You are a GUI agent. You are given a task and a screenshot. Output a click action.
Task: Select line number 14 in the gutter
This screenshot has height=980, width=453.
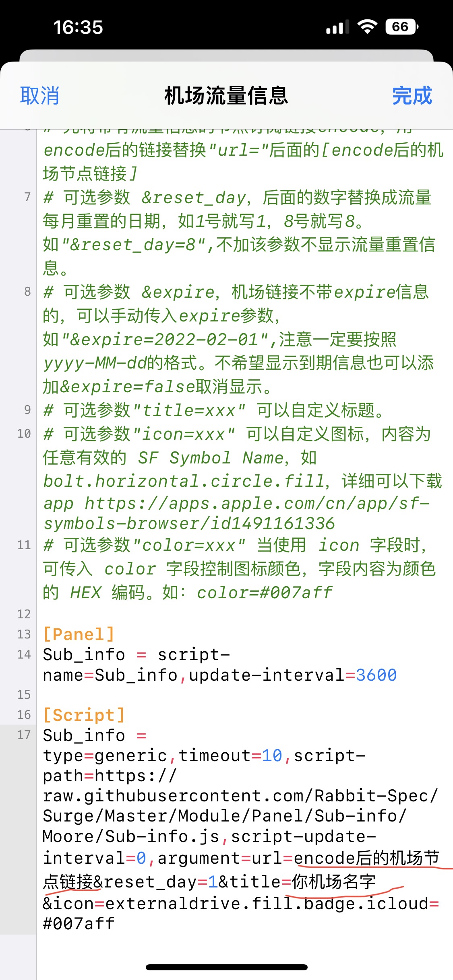[24, 655]
